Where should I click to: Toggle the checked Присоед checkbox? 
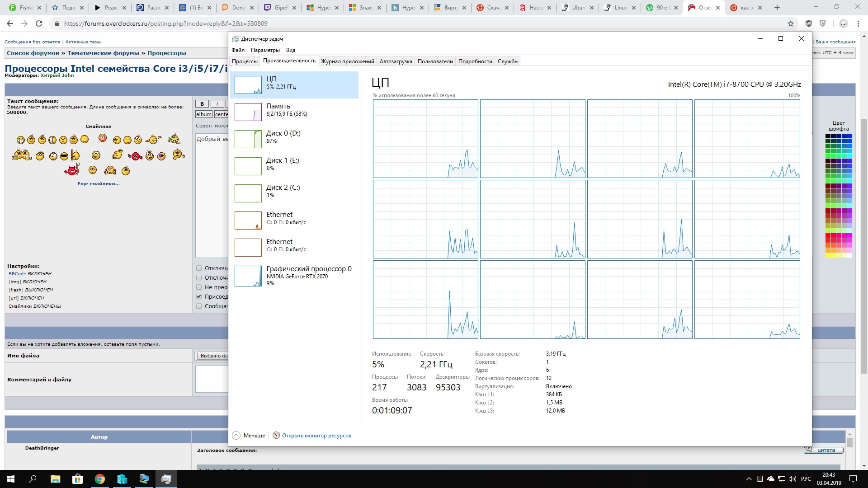point(199,296)
